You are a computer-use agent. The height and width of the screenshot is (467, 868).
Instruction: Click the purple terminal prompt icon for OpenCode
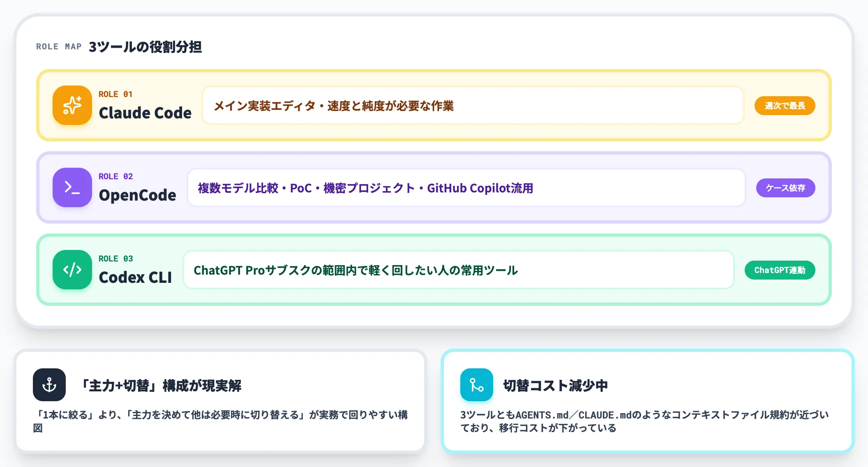[x=72, y=187]
